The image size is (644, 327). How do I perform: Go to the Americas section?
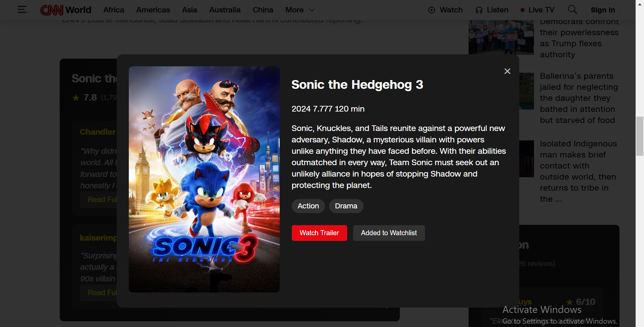(x=153, y=10)
